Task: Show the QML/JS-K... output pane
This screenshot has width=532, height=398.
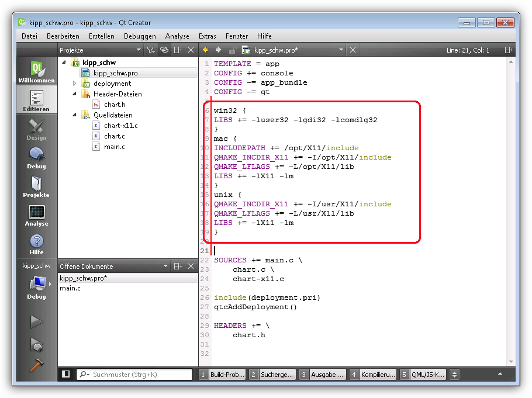Action: coord(423,375)
